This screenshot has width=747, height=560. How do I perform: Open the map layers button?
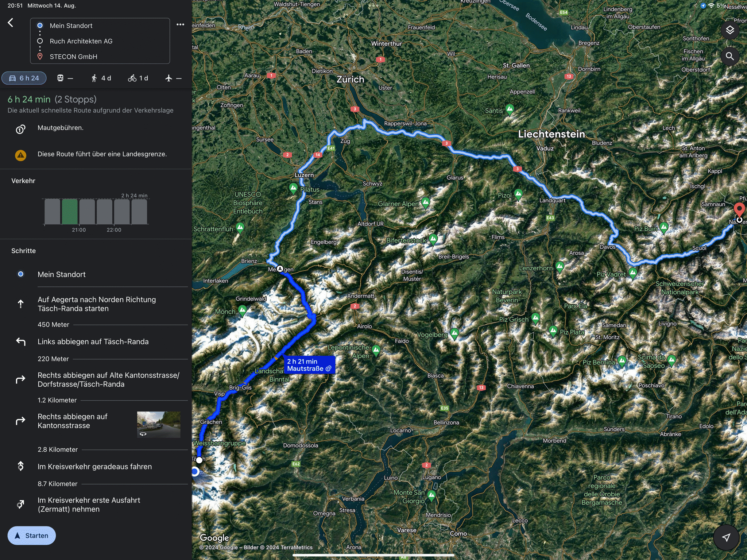[x=729, y=30]
